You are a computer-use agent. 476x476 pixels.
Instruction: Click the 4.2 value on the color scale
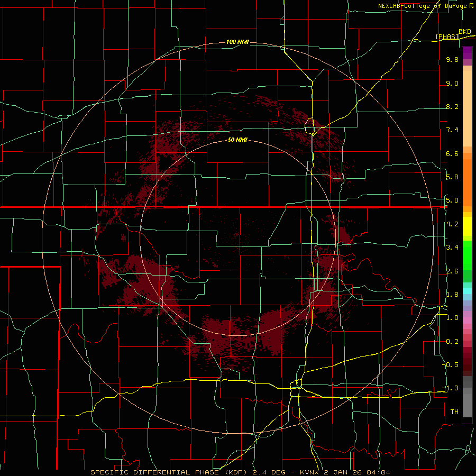point(452,224)
